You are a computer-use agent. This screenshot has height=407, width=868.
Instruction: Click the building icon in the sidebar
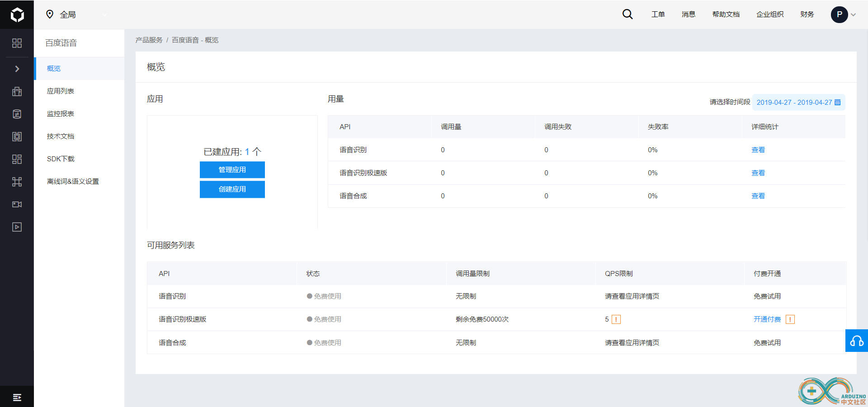(x=17, y=91)
